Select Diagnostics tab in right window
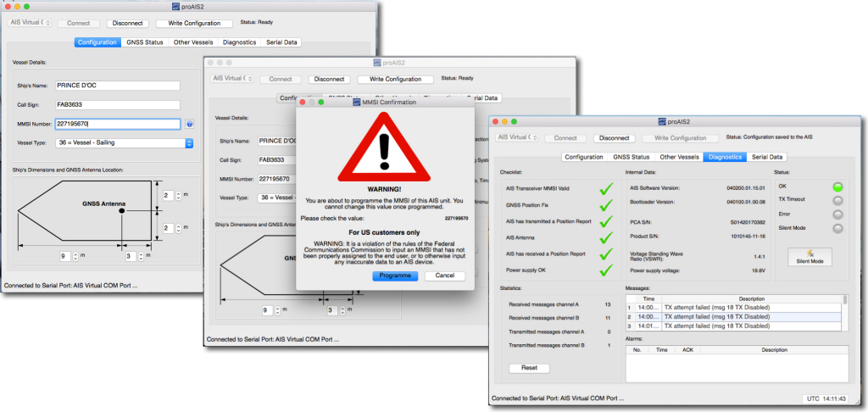This screenshot has height=412, width=868. 726,157
